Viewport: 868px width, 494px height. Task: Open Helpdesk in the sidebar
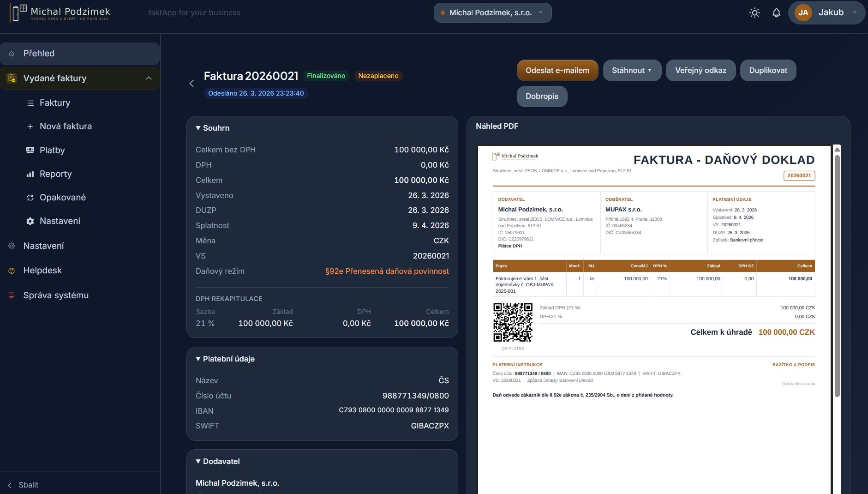click(x=42, y=270)
